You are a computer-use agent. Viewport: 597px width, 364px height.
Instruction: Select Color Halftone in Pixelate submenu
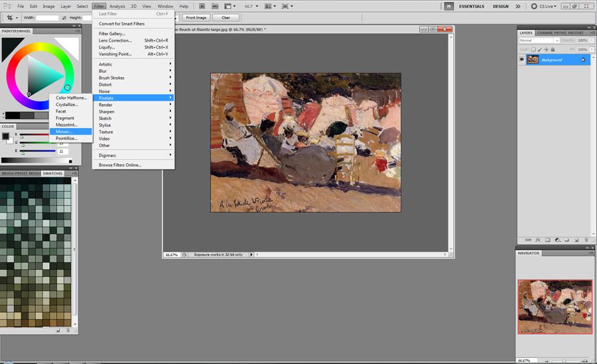point(71,97)
